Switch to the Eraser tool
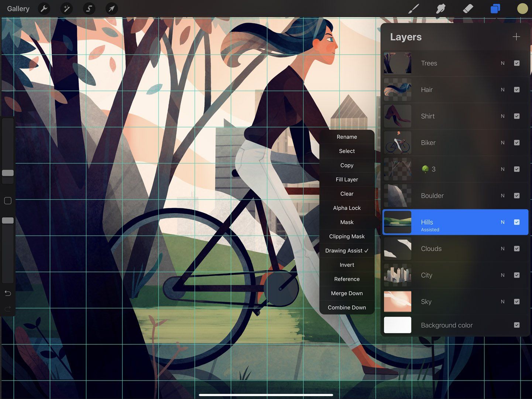Viewport: 532px width, 399px height. [468, 8]
